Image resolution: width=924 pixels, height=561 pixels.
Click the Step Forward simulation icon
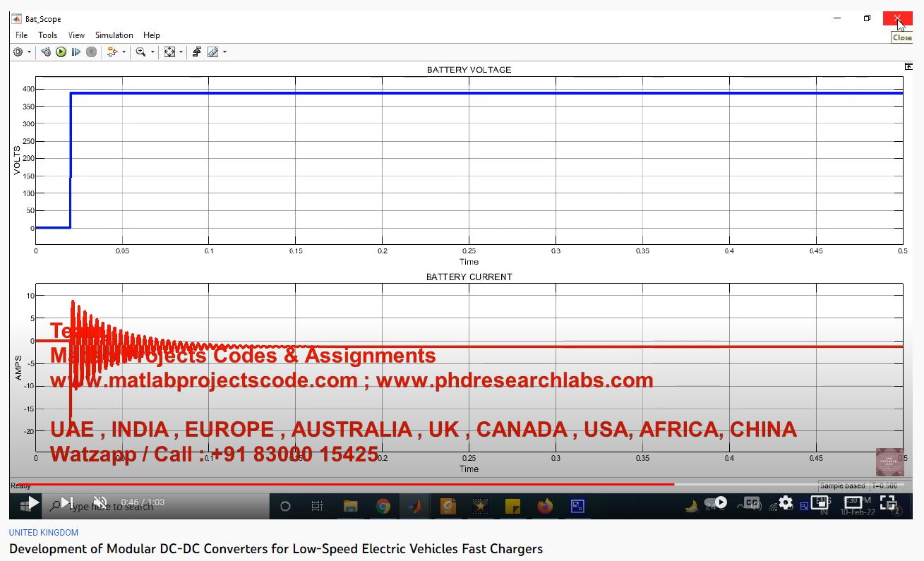click(x=76, y=52)
